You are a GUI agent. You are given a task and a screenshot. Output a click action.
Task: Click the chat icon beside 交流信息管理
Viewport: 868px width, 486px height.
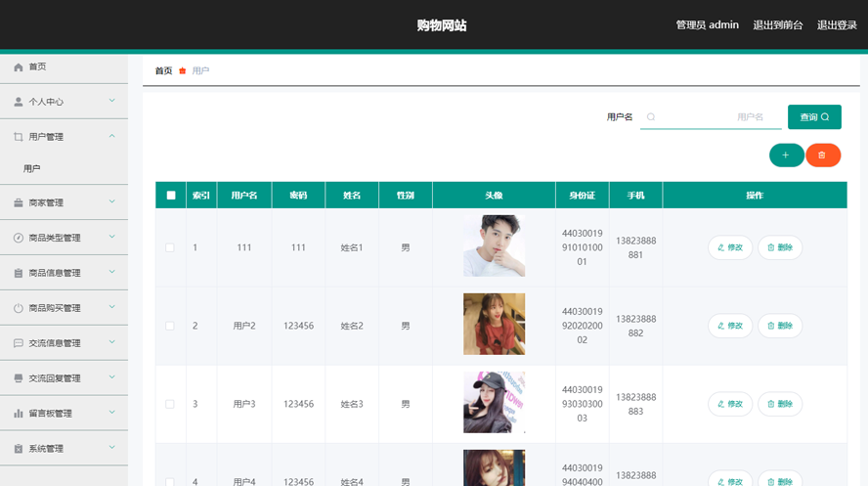click(x=19, y=343)
